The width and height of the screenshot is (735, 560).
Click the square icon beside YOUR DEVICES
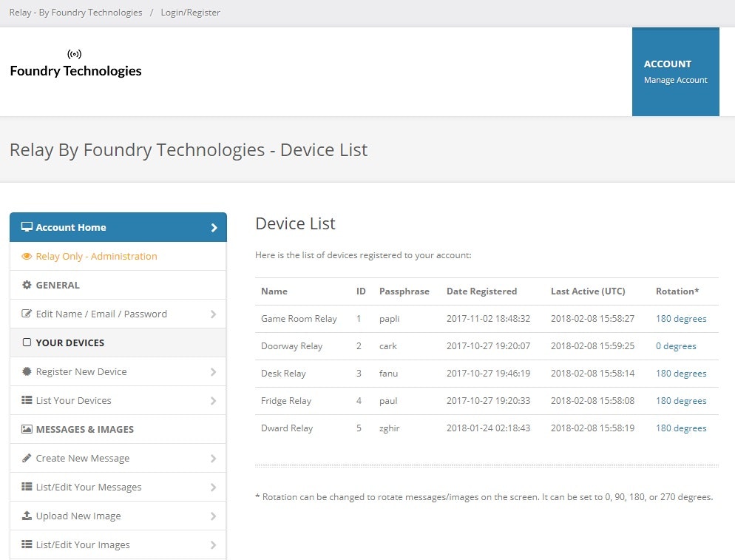27,343
